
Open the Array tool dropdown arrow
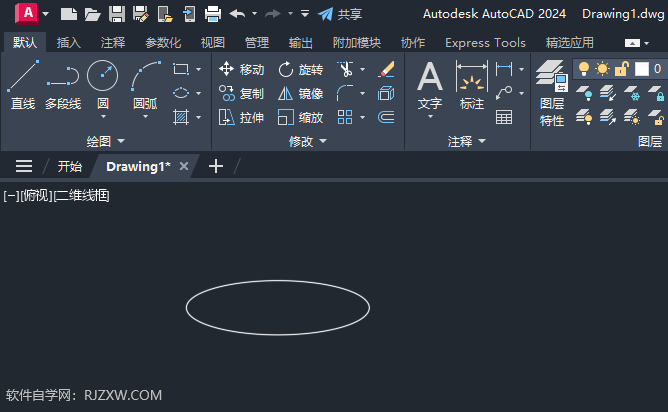(362, 117)
